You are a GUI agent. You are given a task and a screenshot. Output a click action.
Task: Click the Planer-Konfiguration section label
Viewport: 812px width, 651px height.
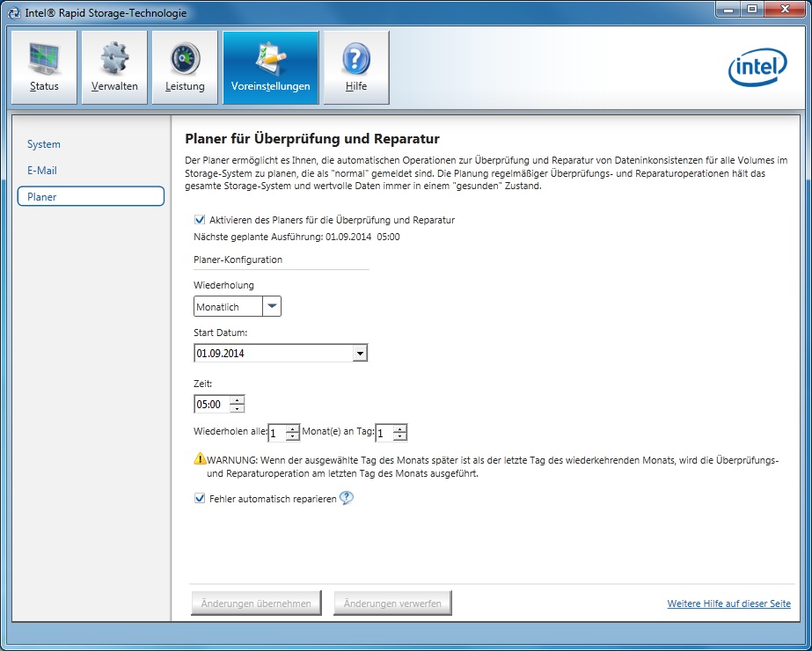point(238,260)
